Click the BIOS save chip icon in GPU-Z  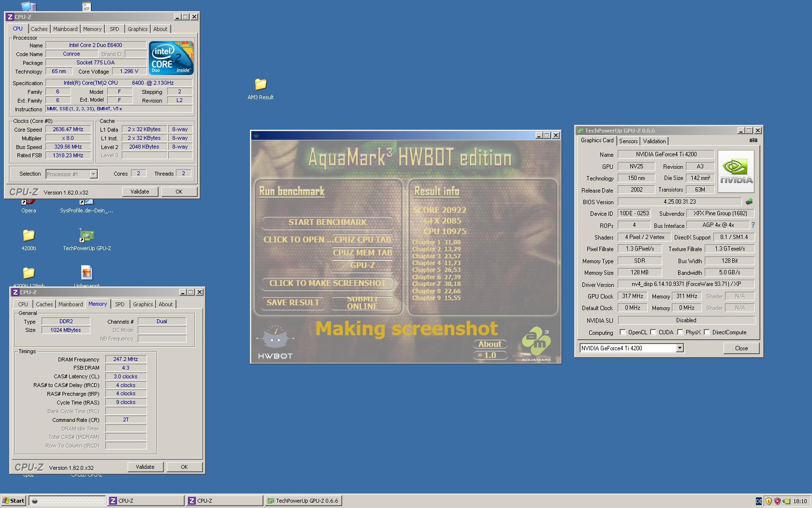point(749,201)
